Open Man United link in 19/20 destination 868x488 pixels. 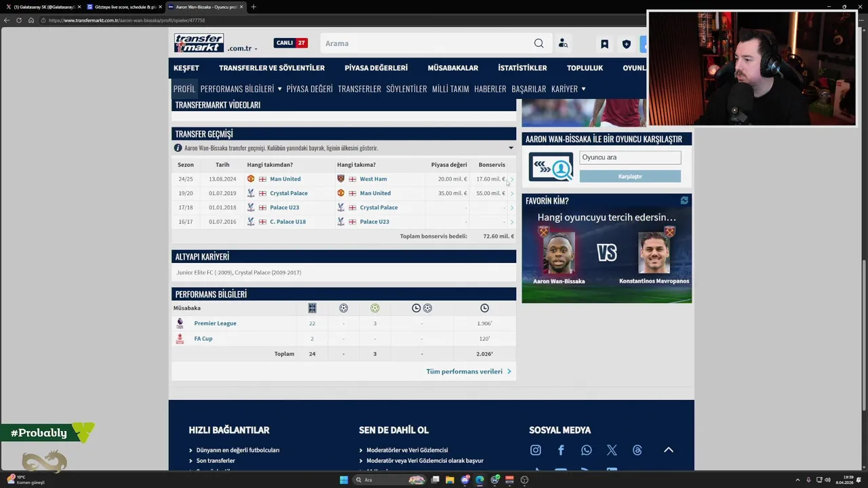(375, 193)
